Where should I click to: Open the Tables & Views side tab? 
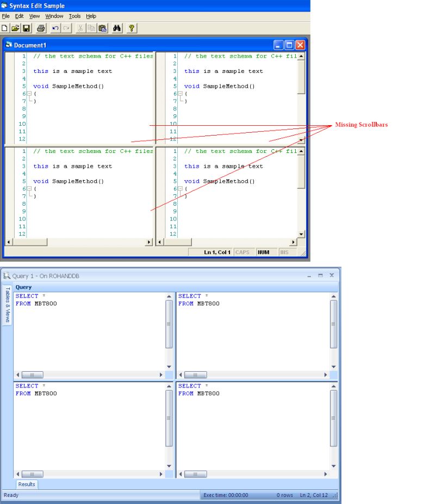tap(8, 304)
